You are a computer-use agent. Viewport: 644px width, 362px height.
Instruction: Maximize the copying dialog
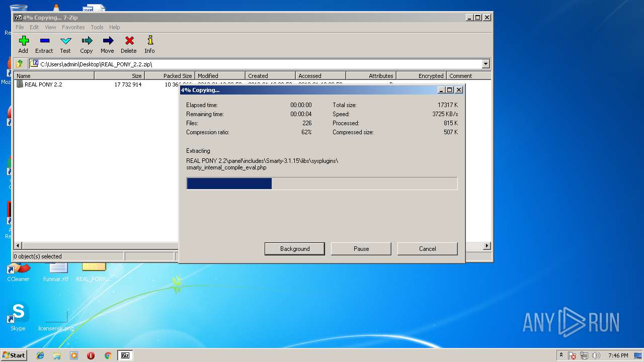[450, 90]
